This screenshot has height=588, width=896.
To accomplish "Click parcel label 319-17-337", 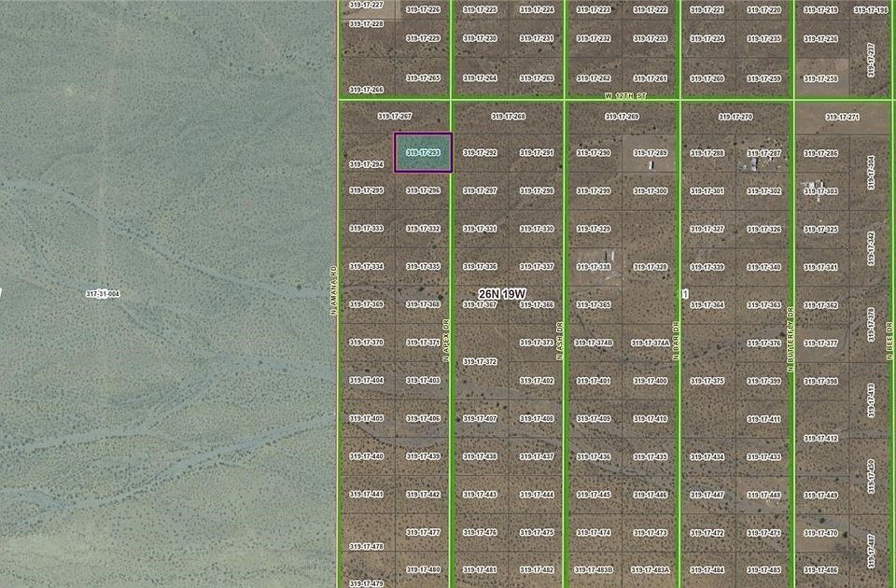I will pos(537,266).
